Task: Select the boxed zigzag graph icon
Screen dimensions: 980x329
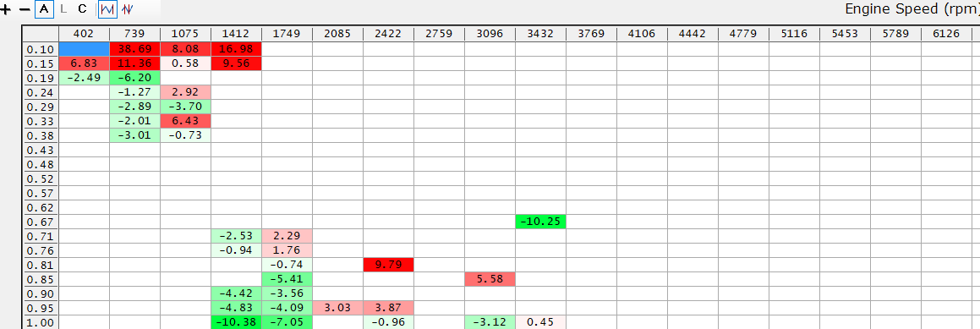Action: point(107,9)
